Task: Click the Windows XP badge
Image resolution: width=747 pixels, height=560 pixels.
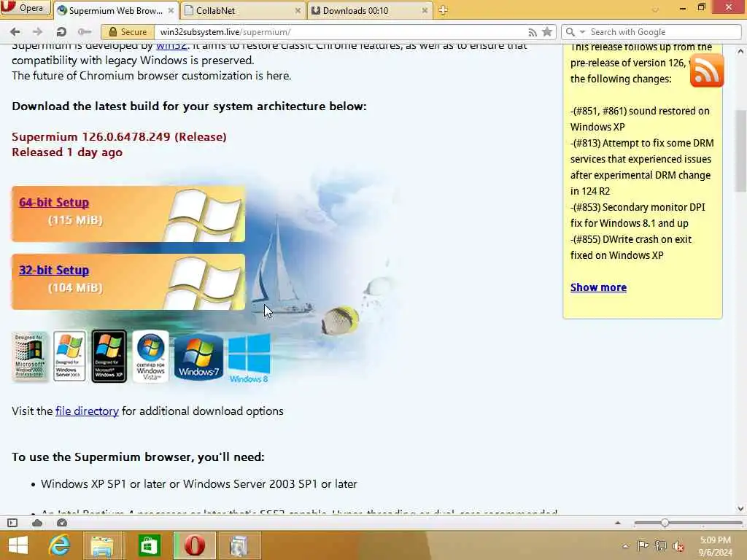Action: coord(109,356)
